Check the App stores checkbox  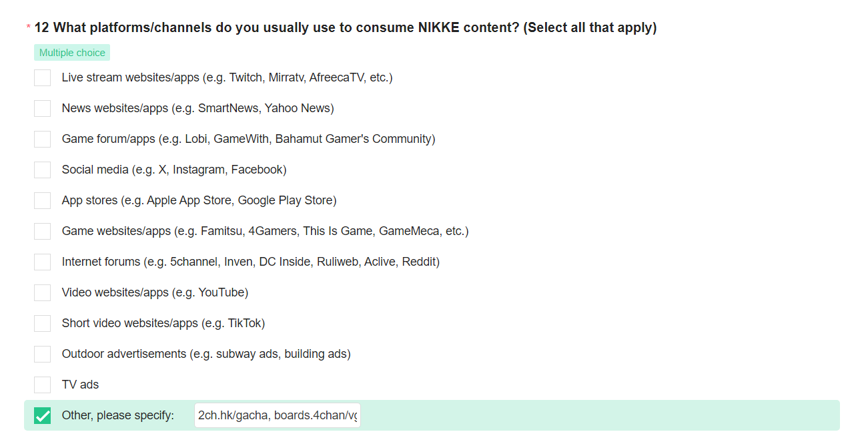click(42, 200)
